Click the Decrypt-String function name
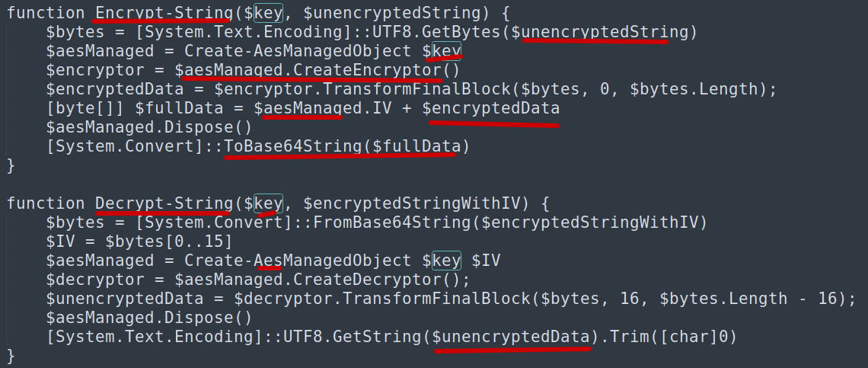 click(163, 203)
